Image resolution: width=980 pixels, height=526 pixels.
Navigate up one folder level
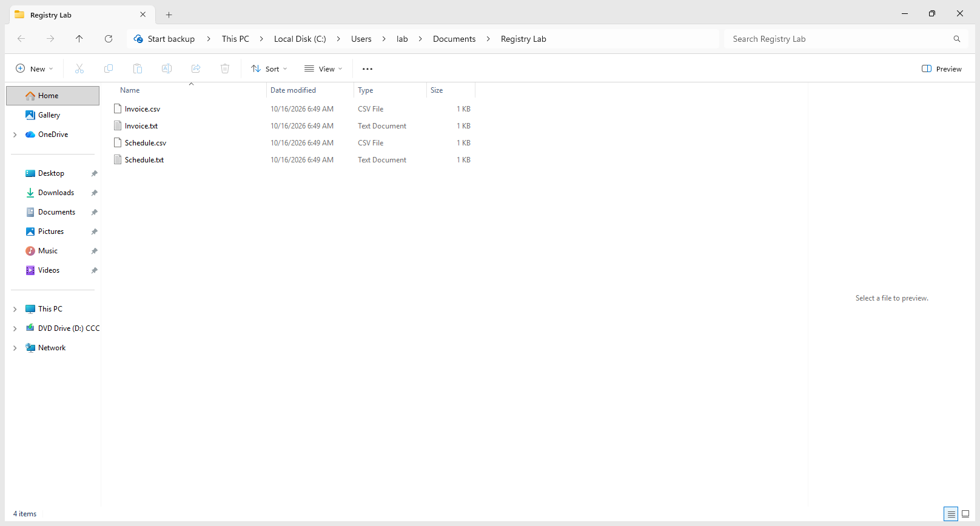pos(79,39)
